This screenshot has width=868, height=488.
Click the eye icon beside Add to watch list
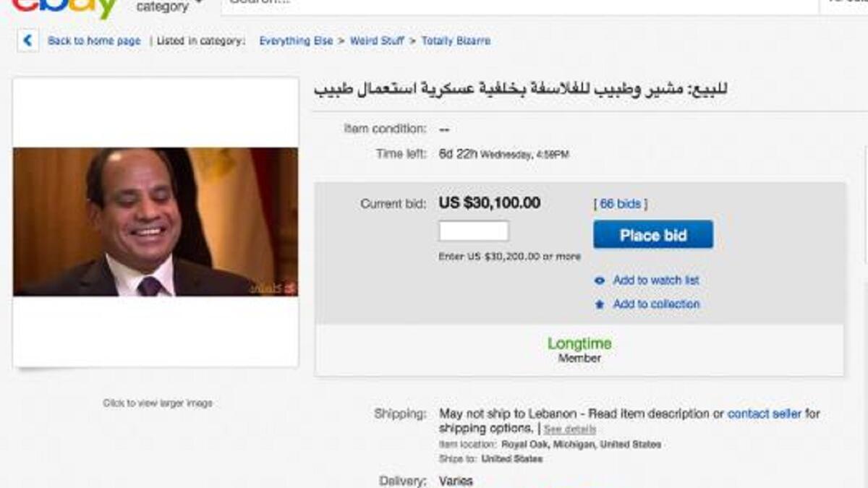pos(597,280)
